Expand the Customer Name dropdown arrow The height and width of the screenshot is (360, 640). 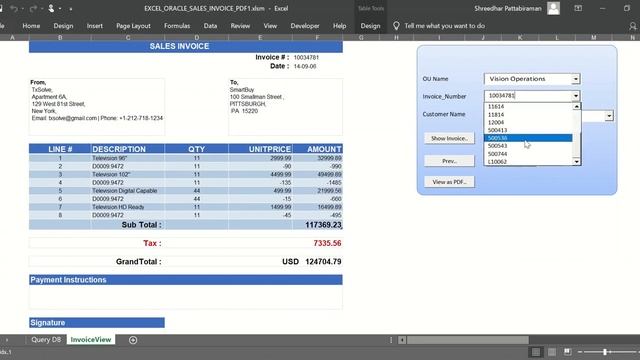coord(609,116)
